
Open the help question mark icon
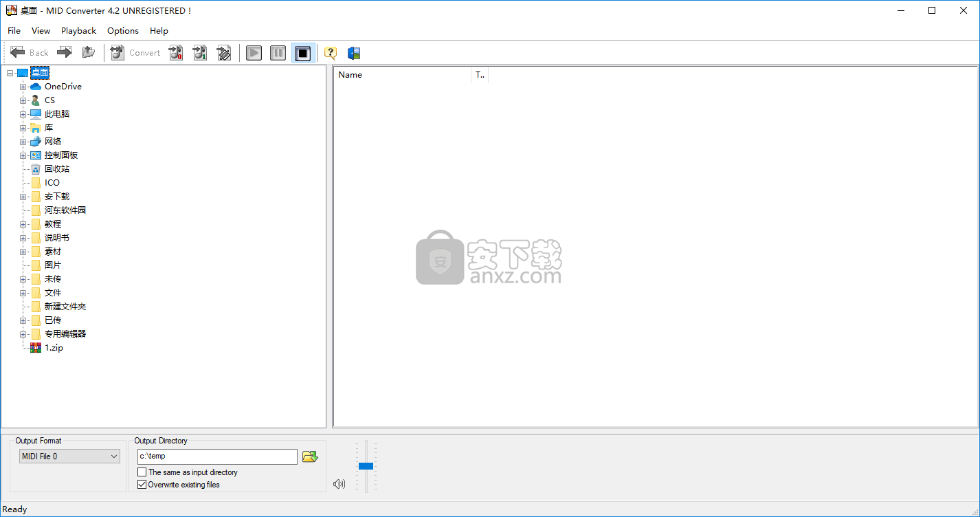pos(331,53)
